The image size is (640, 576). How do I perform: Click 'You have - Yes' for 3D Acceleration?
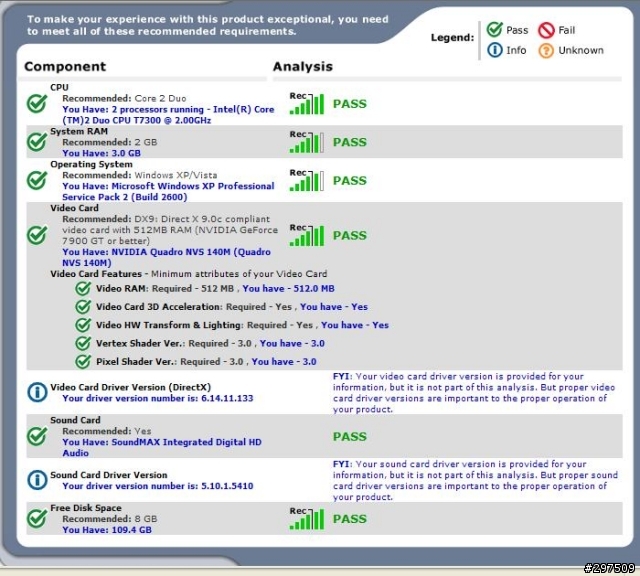point(334,307)
